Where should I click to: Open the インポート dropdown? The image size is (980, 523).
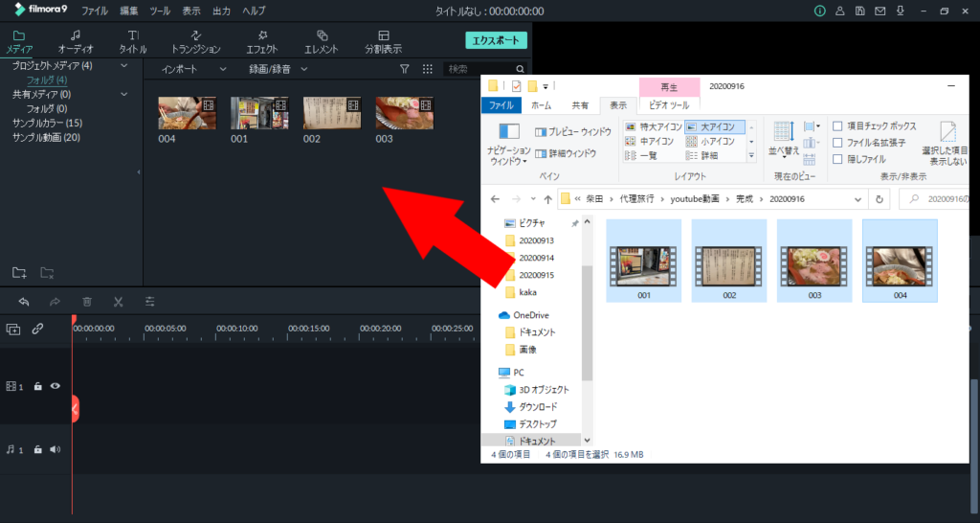coord(193,69)
